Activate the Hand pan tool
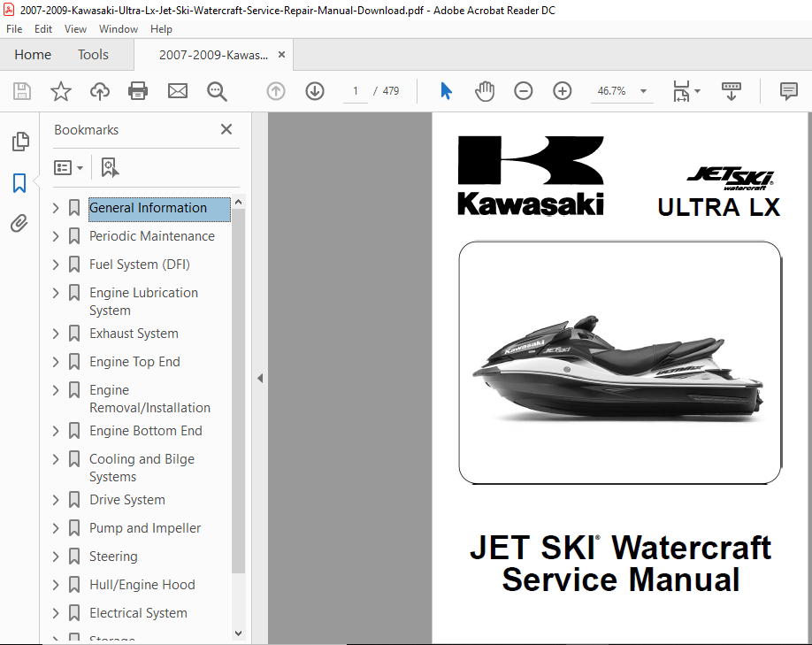This screenshot has height=645, width=812. point(485,91)
